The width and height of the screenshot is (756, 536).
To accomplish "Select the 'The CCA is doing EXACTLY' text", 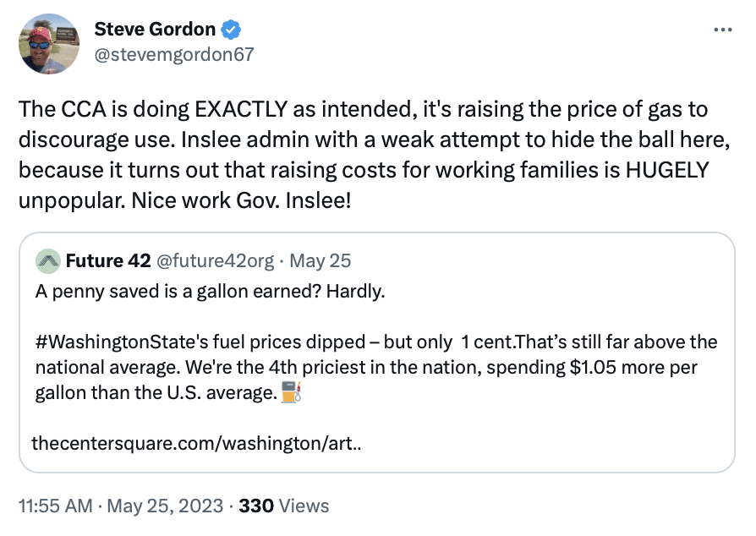I will (153, 109).
